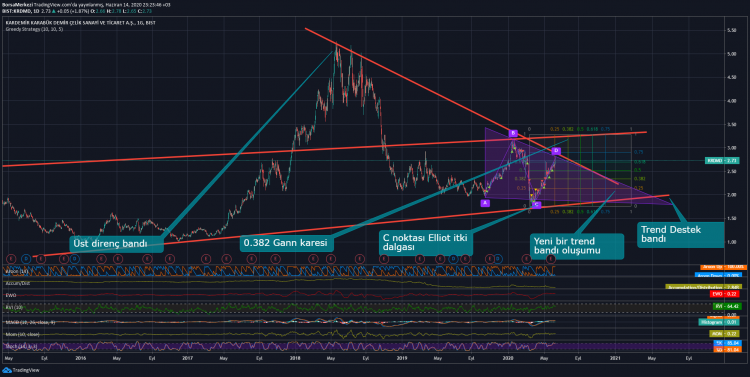Image resolution: width=750 pixels, height=377 pixels.
Task: Click the TradingView cloud logo
Action: click(x=7, y=370)
